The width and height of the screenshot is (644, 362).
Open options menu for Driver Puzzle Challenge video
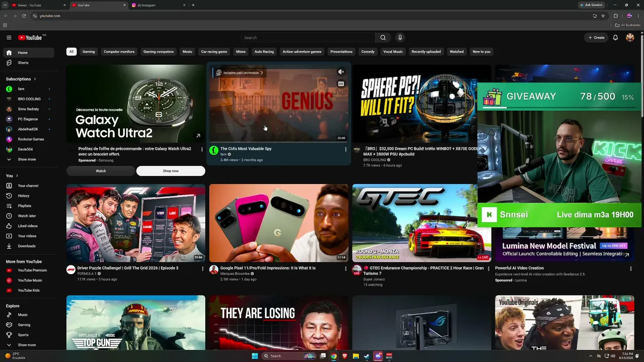click(x=202, y=269)
